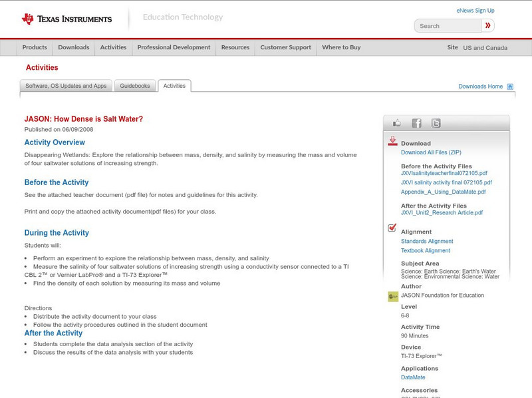Open Customer Support menu
Screen dimensions: 532x398
(x=286, y=47)
